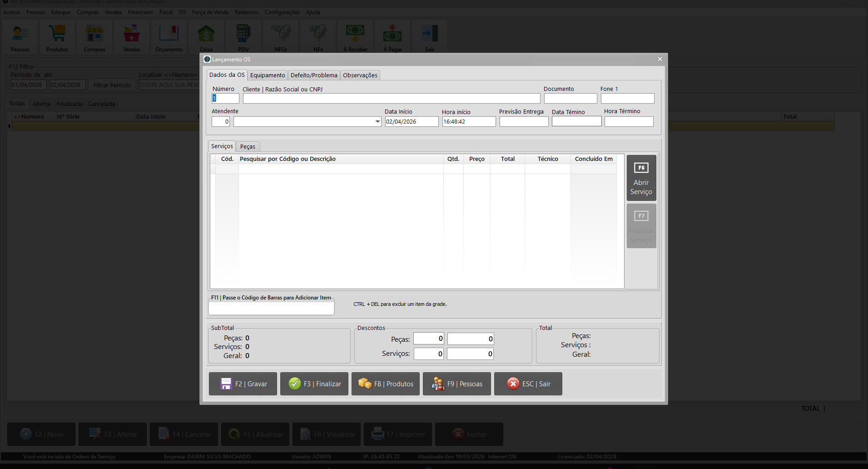
Task: Click the F7 Finalizar Serviço button
Action: 641,226
